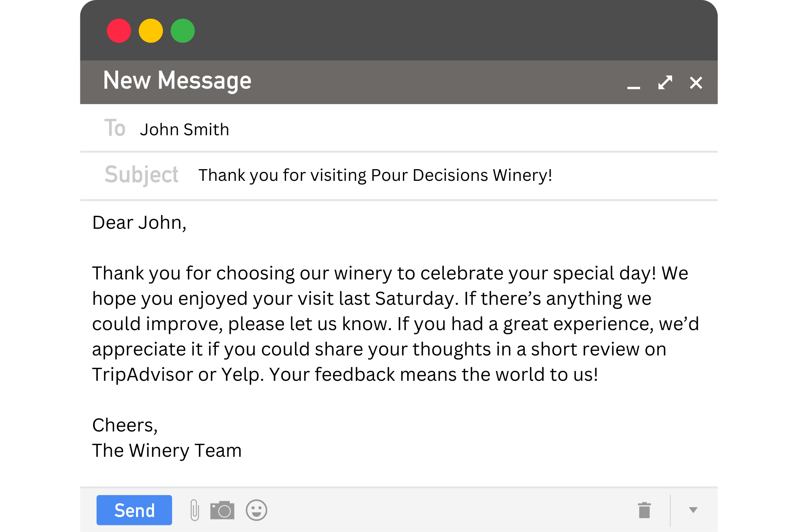Insert a photo using the camera icon
Image resolution: width=798 pixels, height=532 pixels.
(x=222, y=510)
